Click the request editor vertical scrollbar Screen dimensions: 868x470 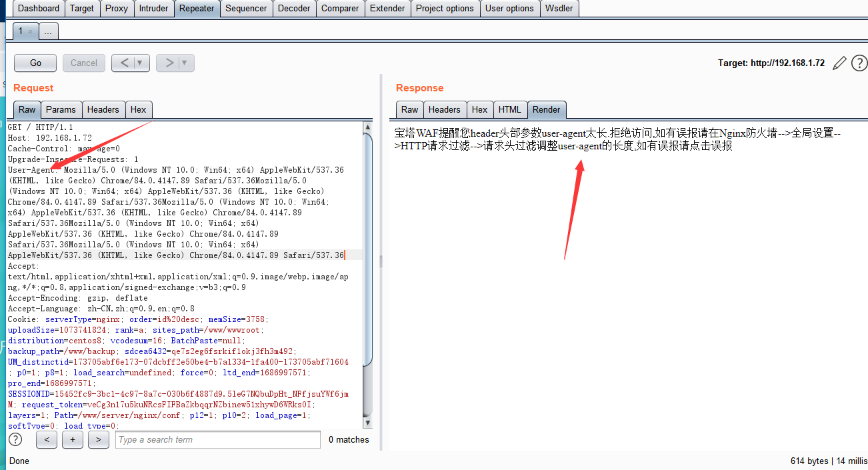367,249
